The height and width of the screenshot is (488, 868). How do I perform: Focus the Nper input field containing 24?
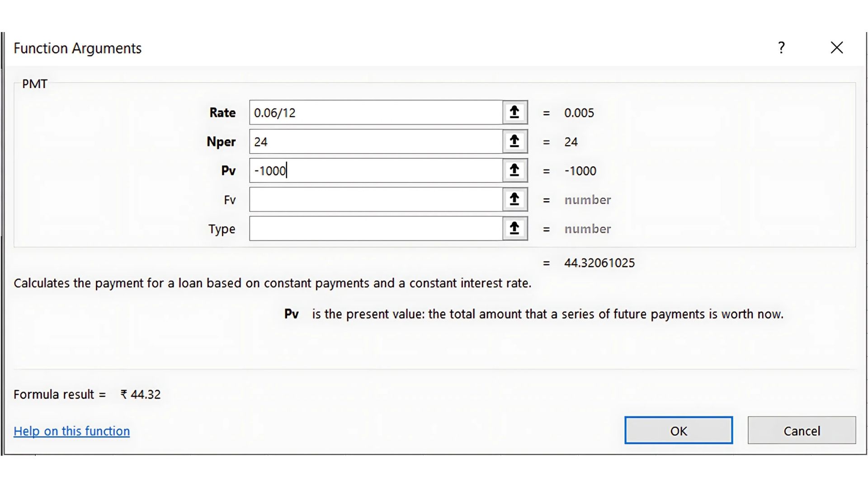pyautogui.click(x=375, y=141)
